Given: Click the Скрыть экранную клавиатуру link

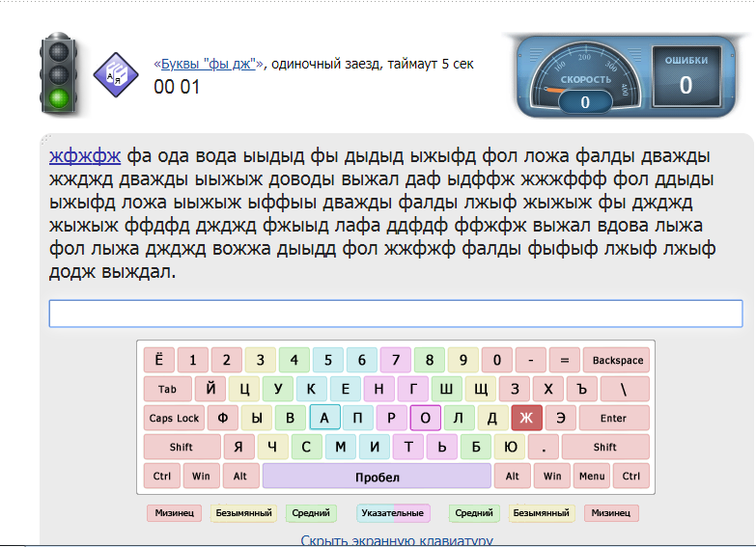Looking at the screenshot, I should coord(396,541).
